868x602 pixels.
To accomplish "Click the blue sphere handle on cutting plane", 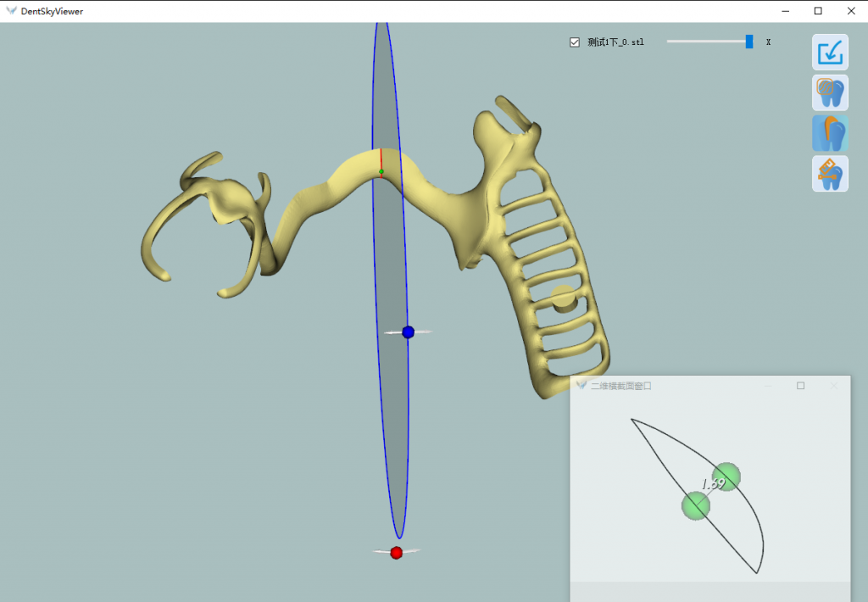I will click(x=408, y=332).
